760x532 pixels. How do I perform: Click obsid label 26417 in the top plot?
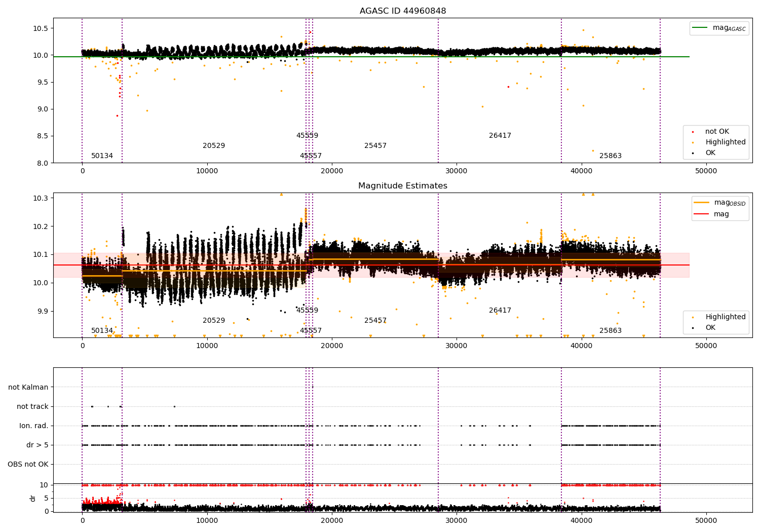[500, 136]
